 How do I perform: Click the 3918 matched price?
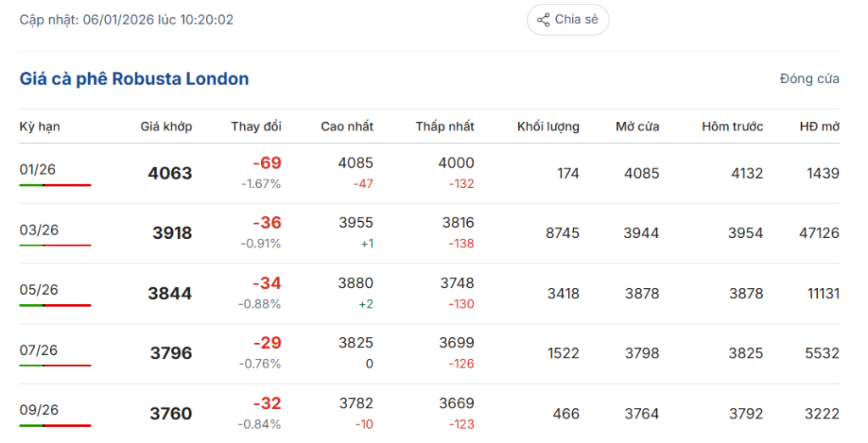[x=172, y=233]
